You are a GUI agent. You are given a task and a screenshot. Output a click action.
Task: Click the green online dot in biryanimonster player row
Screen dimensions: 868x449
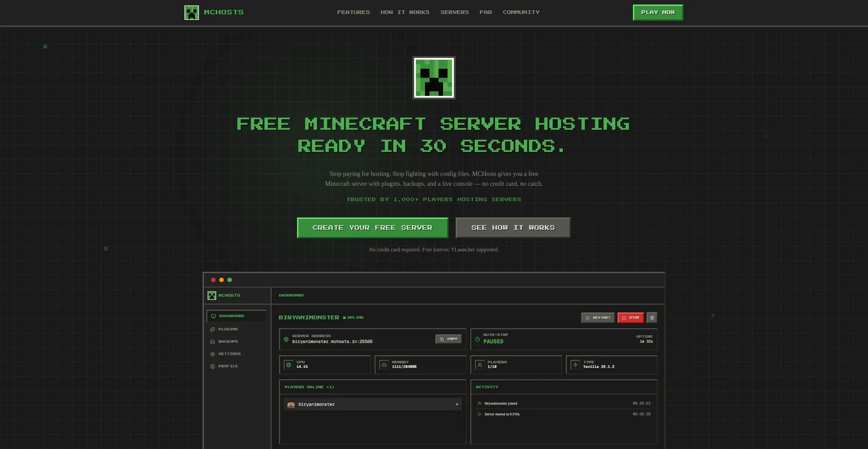point(457,404)
